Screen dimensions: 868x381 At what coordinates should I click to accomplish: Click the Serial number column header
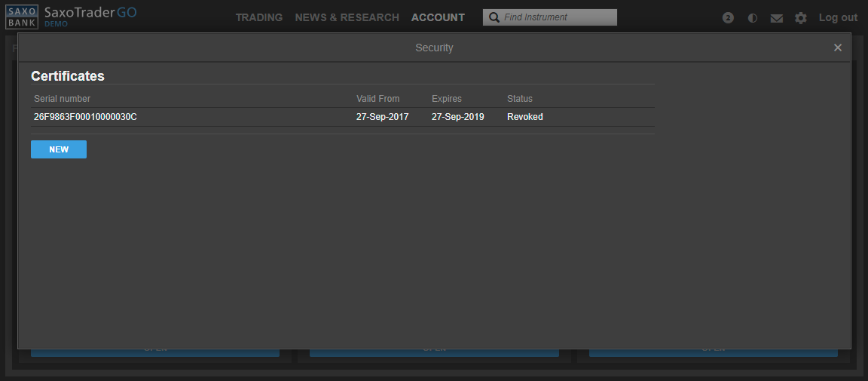(x=62, y=99)
